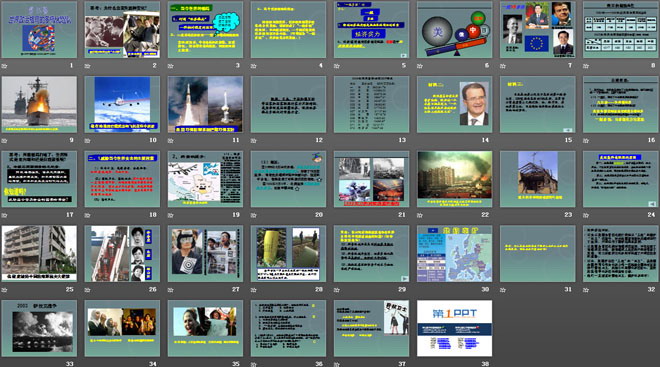This screenshot has height=367, width=660.
Task: Click the animation star icon under slide 18
Action: (87, 215)
